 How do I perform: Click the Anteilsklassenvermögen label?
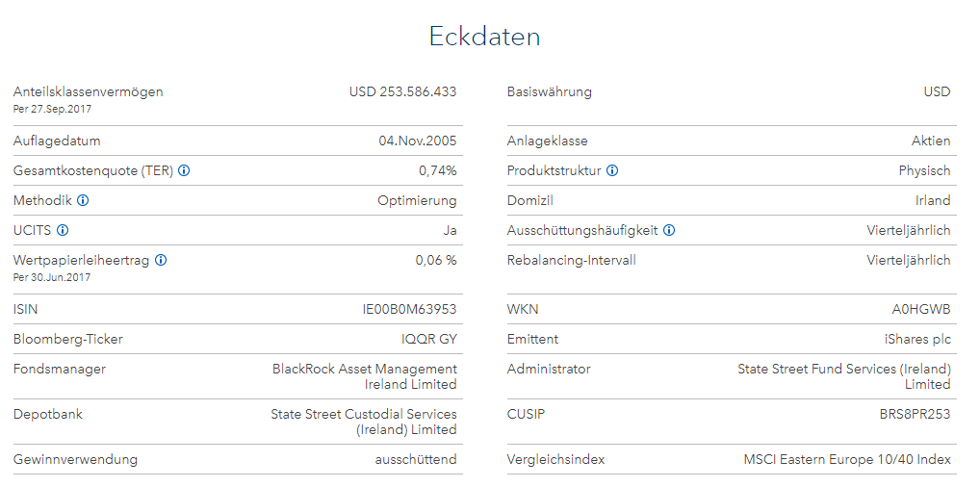[x=89, y=91]
